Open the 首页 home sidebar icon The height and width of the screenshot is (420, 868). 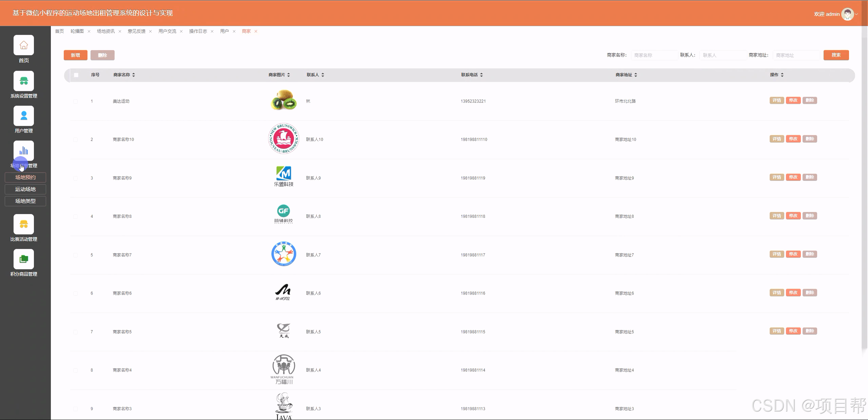pyautogui.click(x=24, y=45)
